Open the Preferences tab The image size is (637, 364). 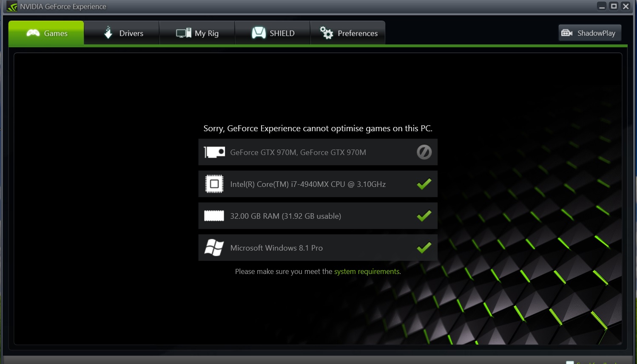click(x=348, y=33)
